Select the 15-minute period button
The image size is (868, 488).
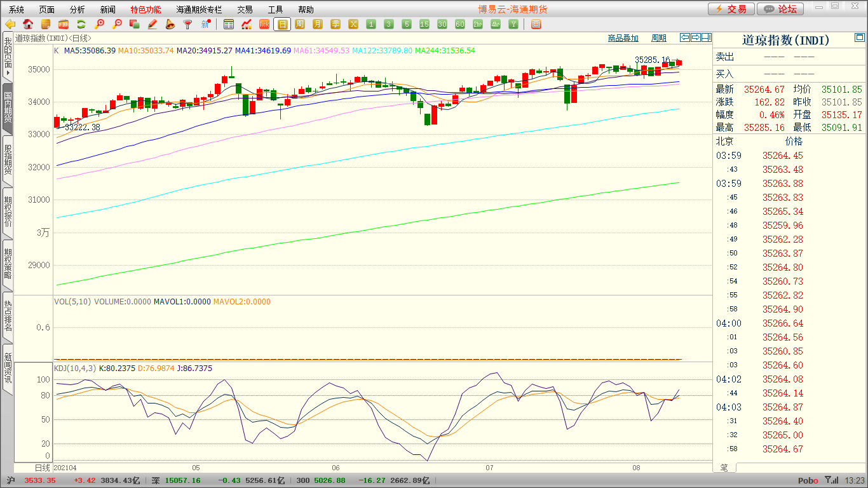(x=424, y=24)
